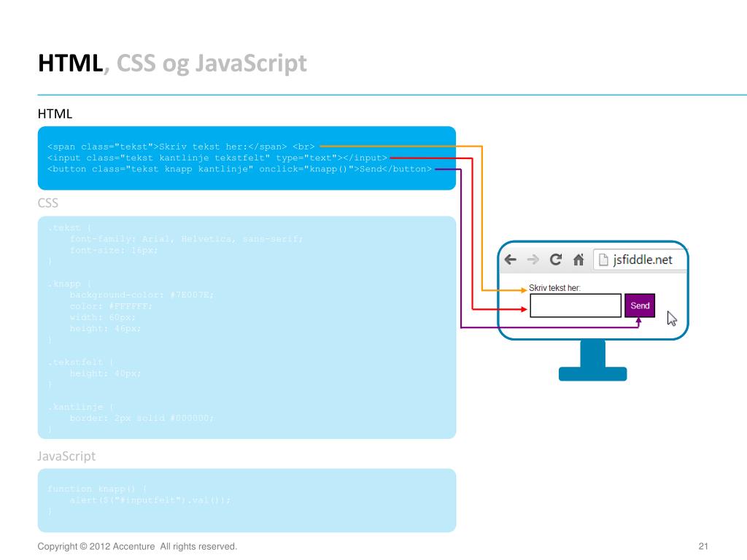747x560 pixels.
Task: Click the page icon in address bar
Action: click(603, 260)
